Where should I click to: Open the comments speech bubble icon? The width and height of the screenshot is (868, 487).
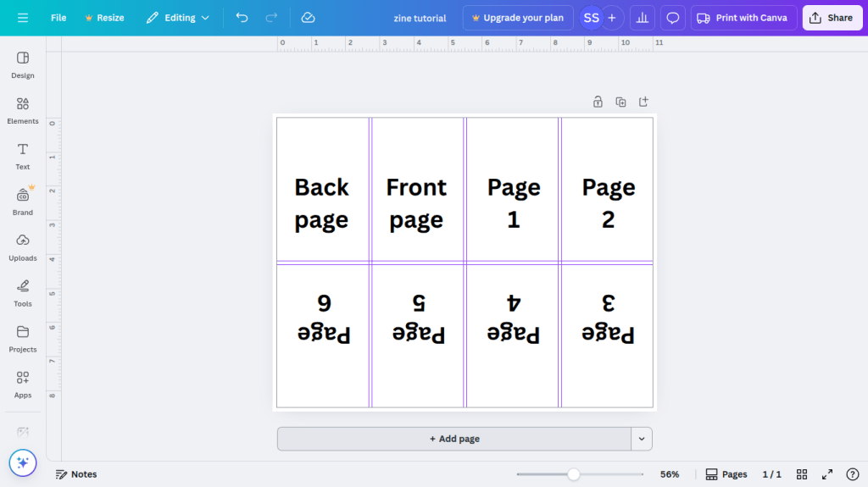pos(673,18)
